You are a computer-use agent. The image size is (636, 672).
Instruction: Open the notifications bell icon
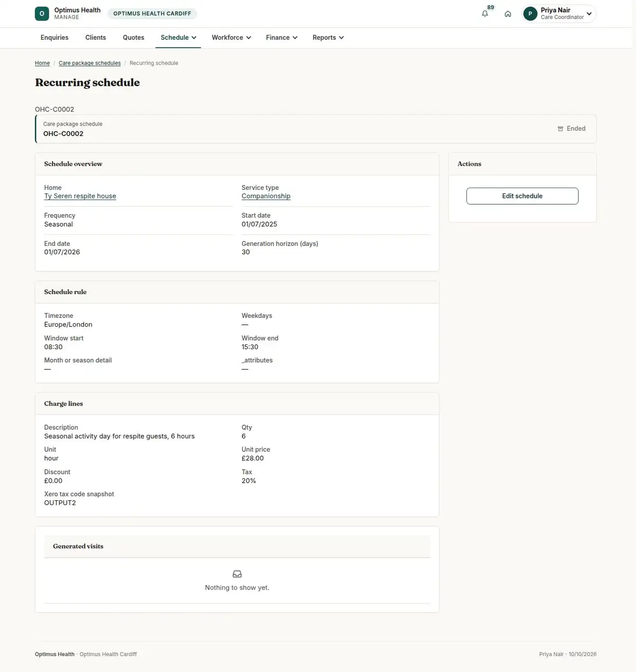[485, 14]
